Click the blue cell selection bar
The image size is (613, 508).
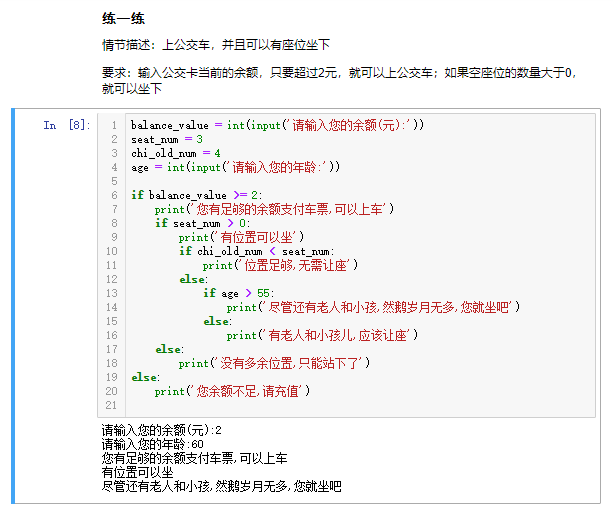click(13, 305)
